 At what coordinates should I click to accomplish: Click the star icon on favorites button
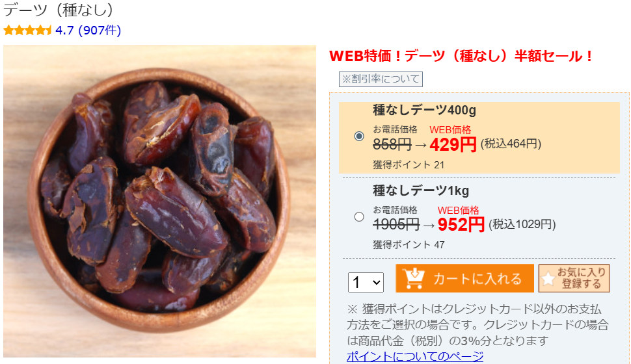[548, 278]
